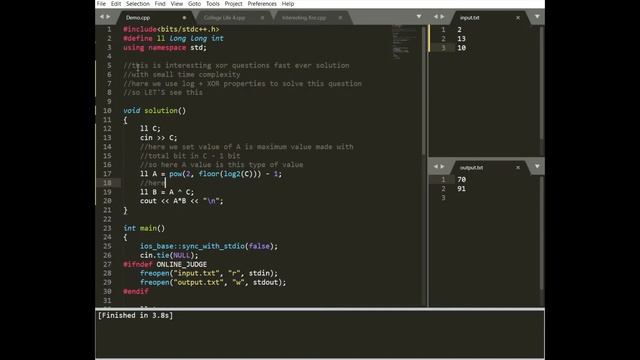The image size is (640, 360).
Task: Click the pow(2, floor(log2(C))) line
Action: 211,174
